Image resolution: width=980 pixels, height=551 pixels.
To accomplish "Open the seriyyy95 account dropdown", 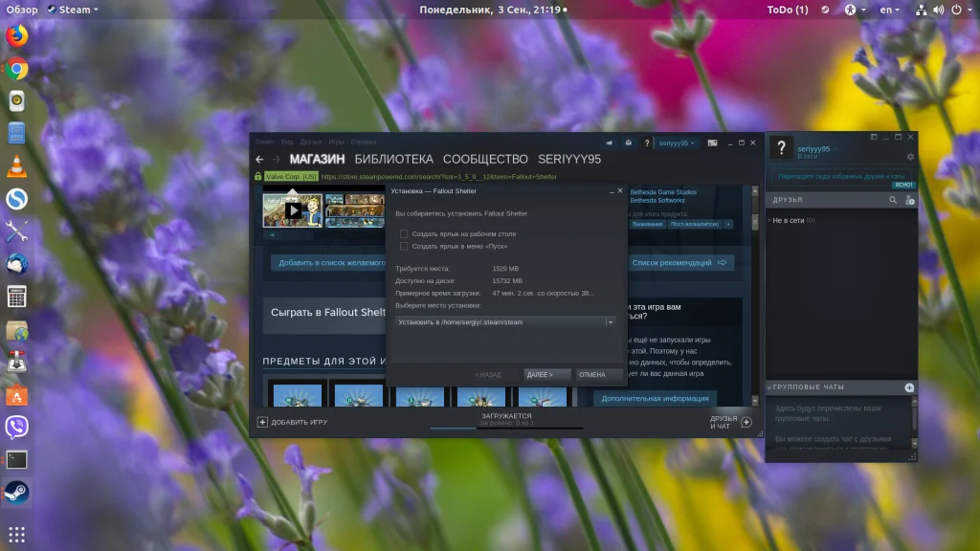I will pos(677,143).
